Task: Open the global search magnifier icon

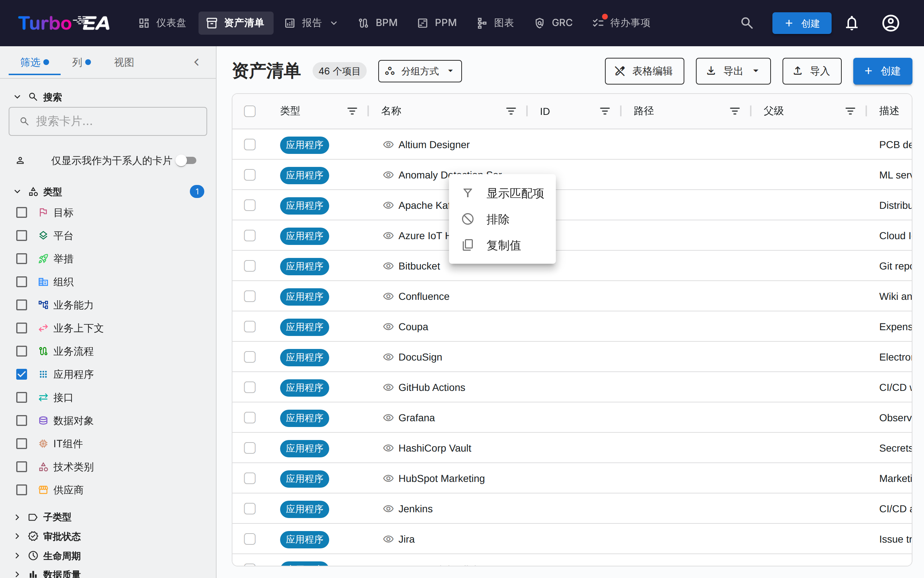Action: pyautogui.click(x=747, y=23)
